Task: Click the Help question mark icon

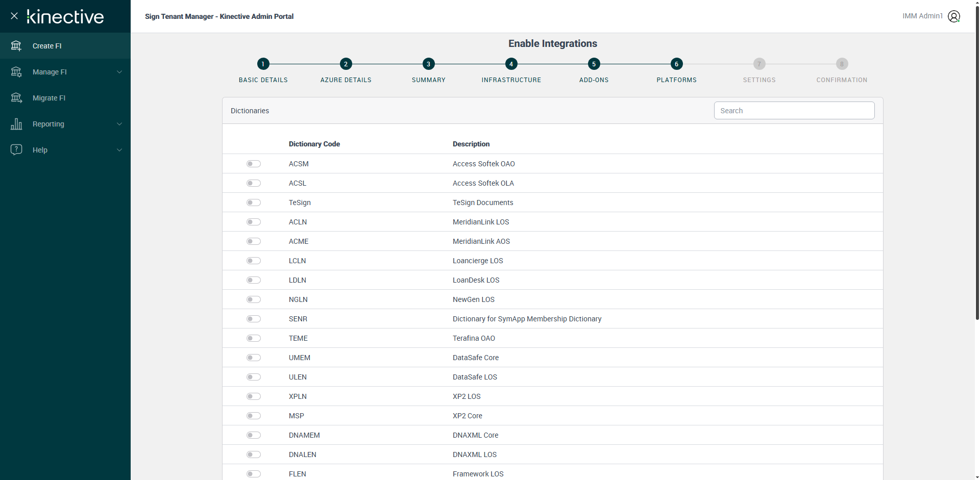Action: pos(16,150)
